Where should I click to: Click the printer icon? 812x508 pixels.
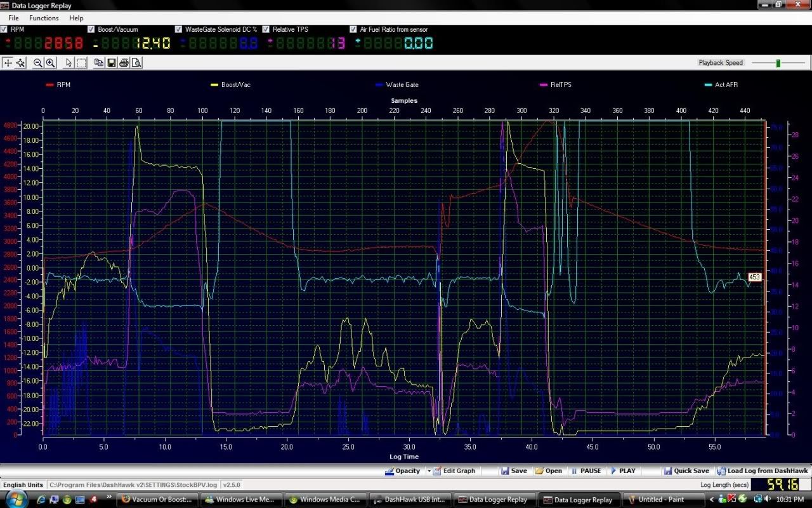click(124, 63)
